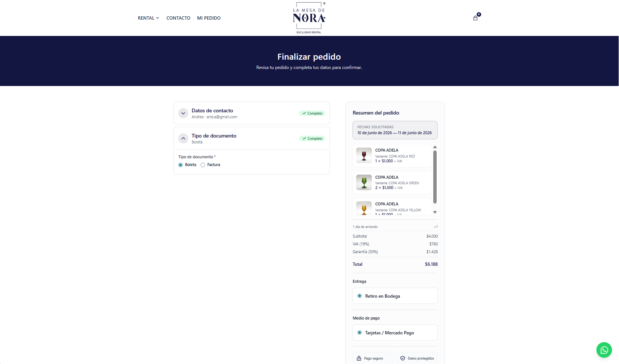Select the Boleta radio button
This screenshot has height=364, width=619.
click(x=181, y=165)
